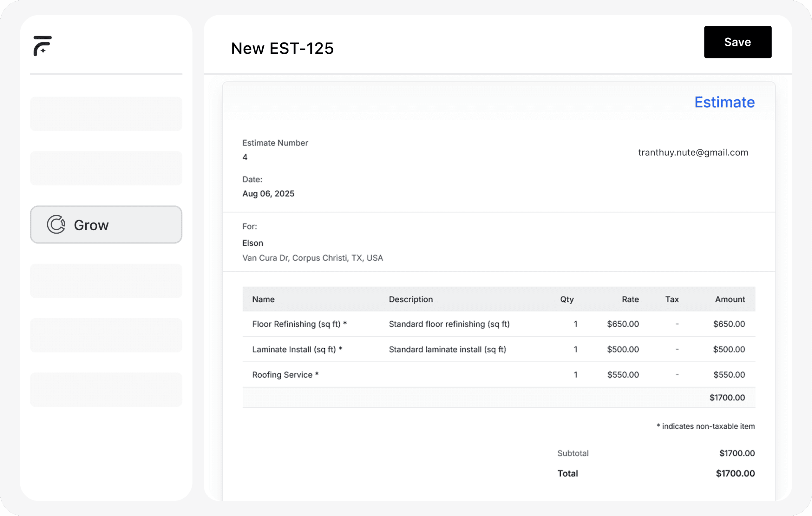Click the email tranthuy.nute@gmail.com
The image size is (812, 516).
click(x=693, y=152)
